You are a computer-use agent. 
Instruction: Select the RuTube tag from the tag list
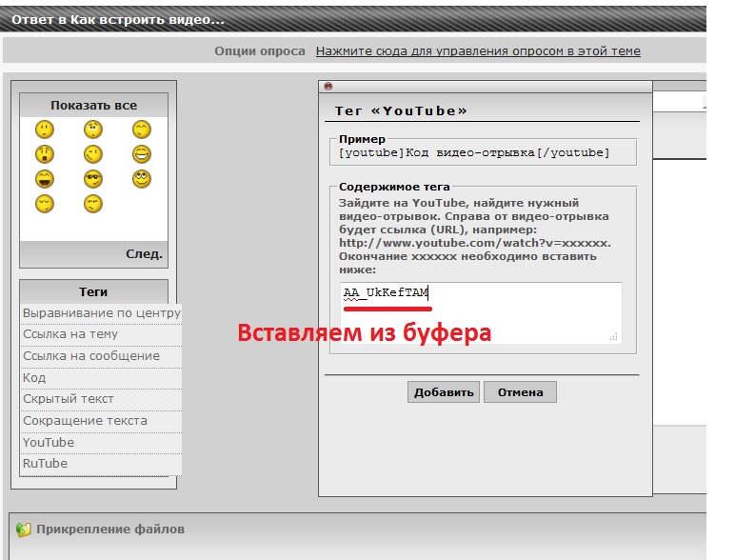click(x=46, y=464)
